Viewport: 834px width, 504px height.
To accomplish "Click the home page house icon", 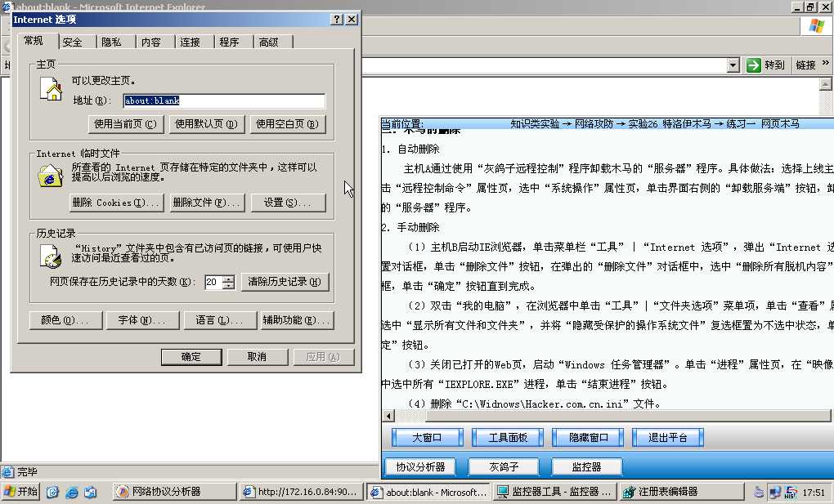I will tap(52, 89).
